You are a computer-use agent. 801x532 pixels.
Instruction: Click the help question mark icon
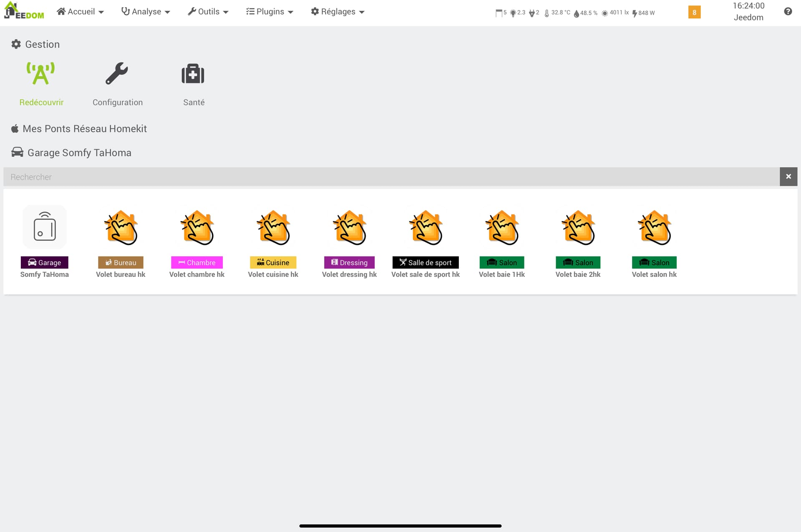[788, 12]
